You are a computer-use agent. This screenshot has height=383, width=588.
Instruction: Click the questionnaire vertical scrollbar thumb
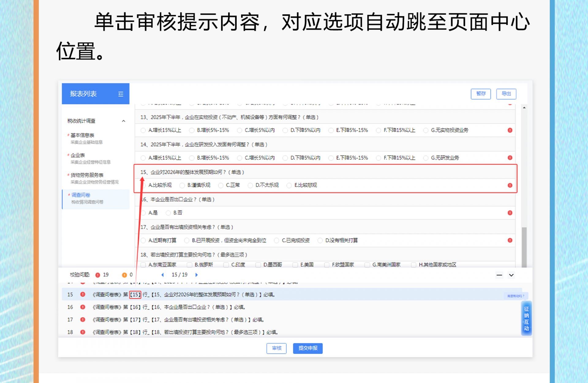(524, 247)
